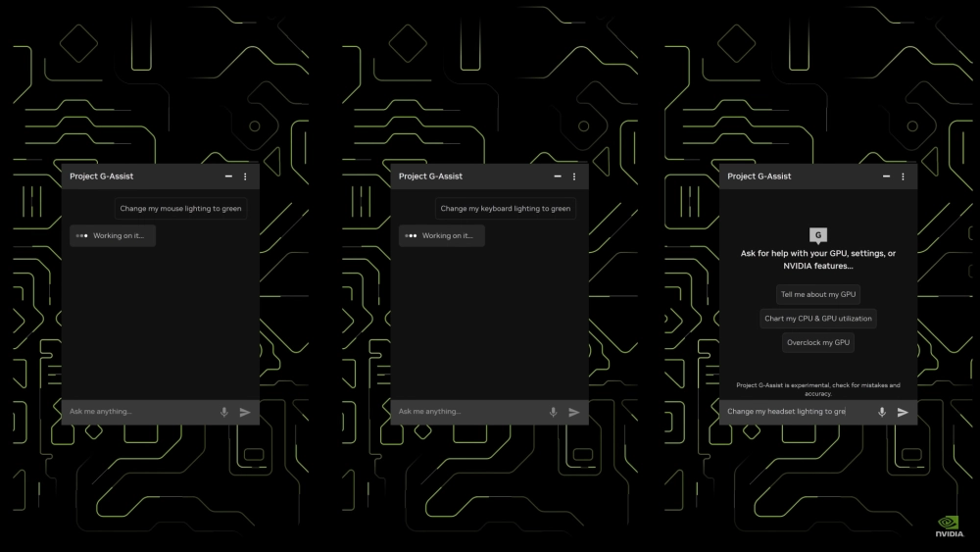Select "Tell me about my GPU" suggestion

tap(818, 294)
